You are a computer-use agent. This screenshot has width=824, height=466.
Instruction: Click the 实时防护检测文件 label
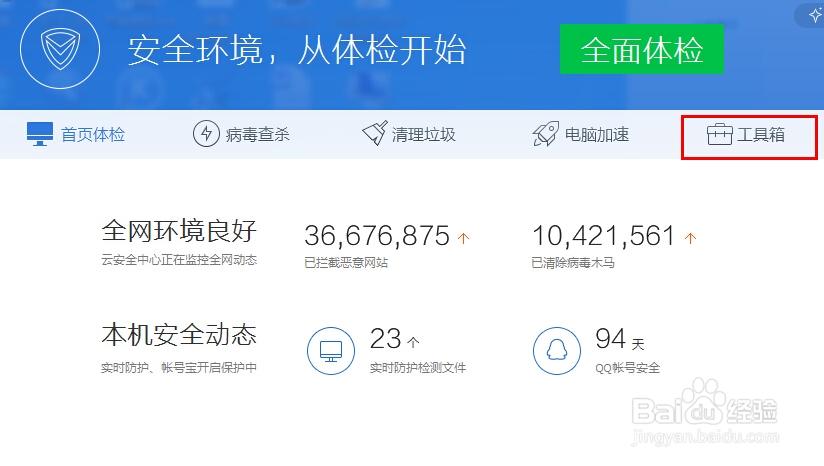coord(418,368)
